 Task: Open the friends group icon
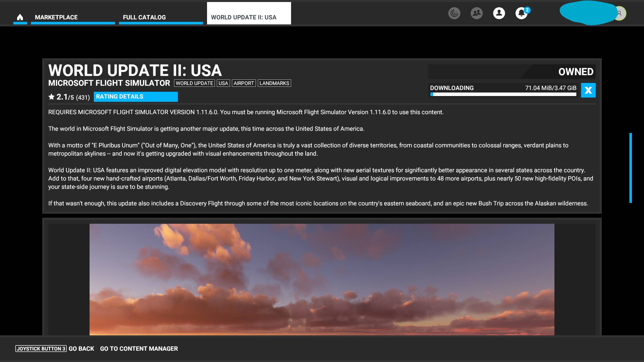(x=476, y=13)
